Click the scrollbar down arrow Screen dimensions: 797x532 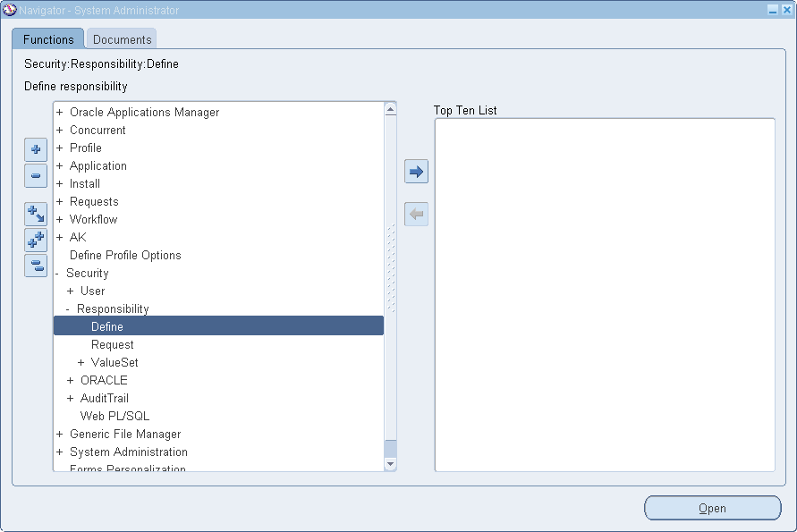pos(390,464)
